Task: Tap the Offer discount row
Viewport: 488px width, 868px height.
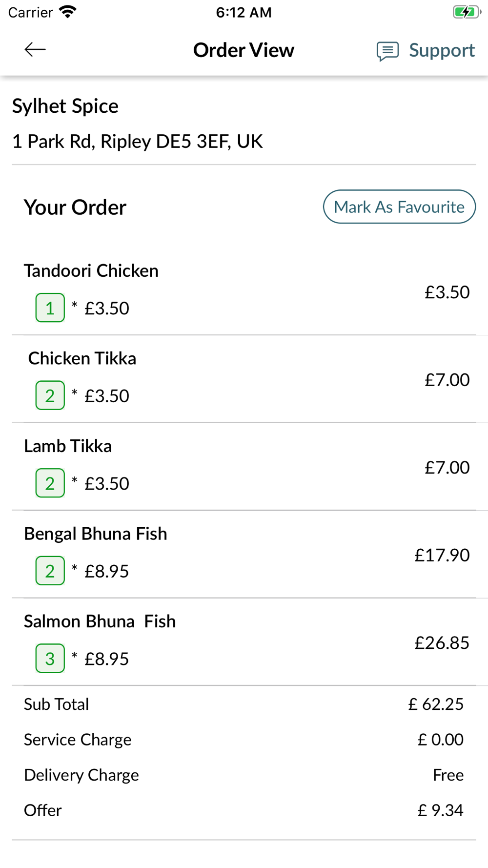Action: point(244,810)
